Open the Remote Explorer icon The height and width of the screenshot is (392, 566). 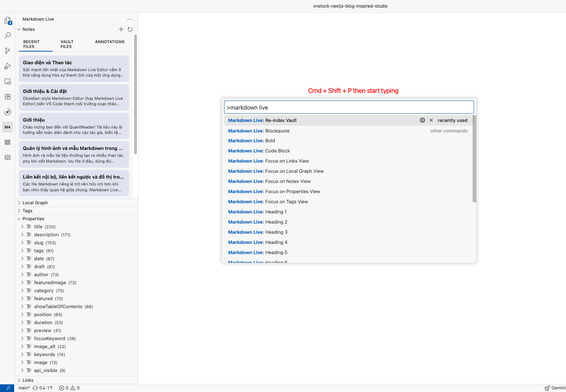[x=8, y=81]
